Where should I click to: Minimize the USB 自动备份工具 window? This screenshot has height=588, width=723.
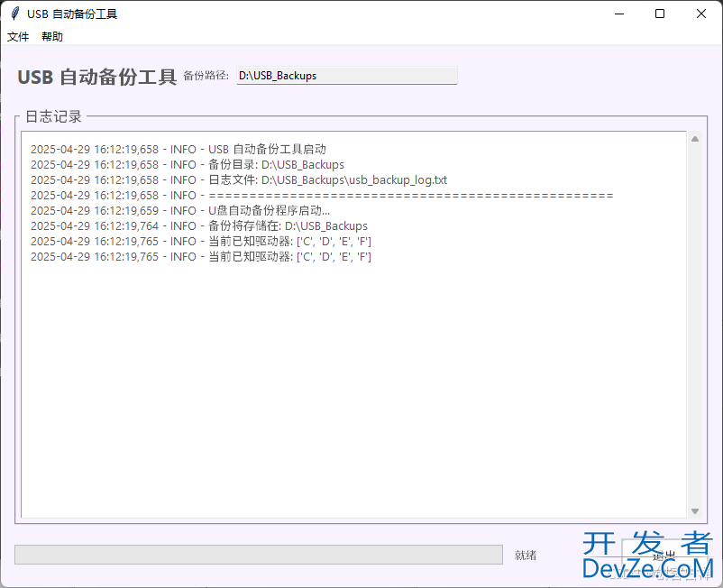click(619, 14)
